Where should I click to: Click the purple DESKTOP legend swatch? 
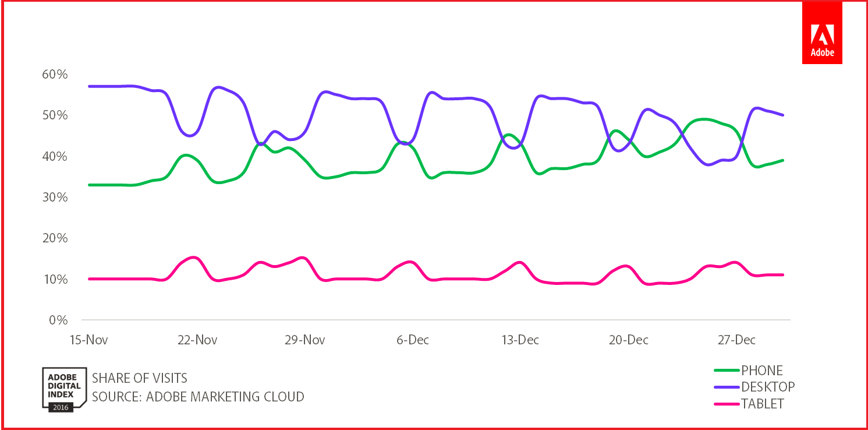(x=727, y=387)
